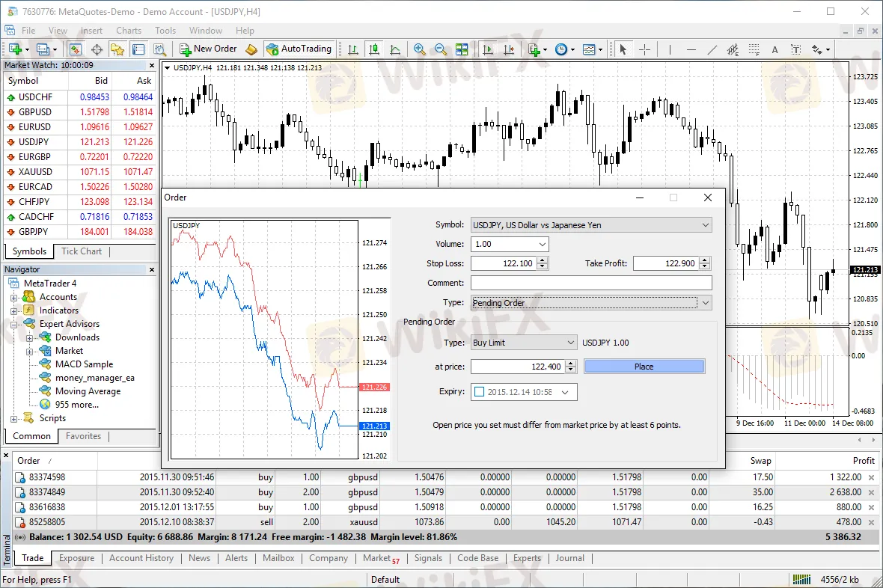Toggle the Navigator panel star-folder icon
883x588 pixels.
pos(117,49)
